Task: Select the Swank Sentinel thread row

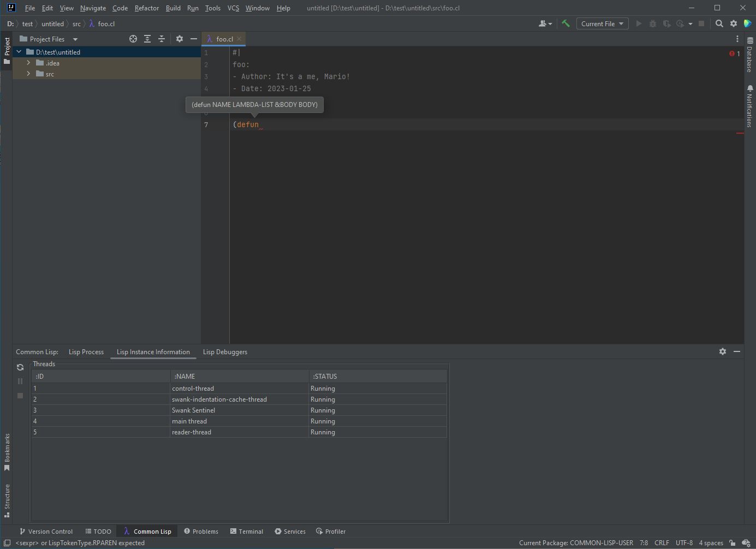Action: 239,410
